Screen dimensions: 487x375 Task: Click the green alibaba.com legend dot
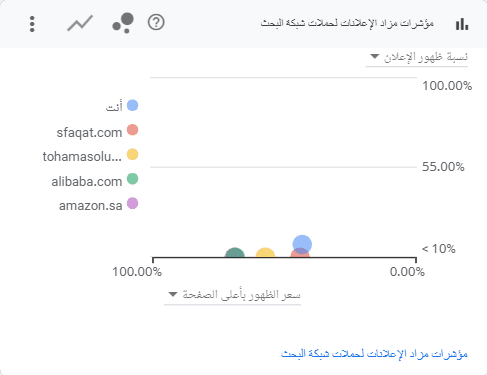point(133,179)
